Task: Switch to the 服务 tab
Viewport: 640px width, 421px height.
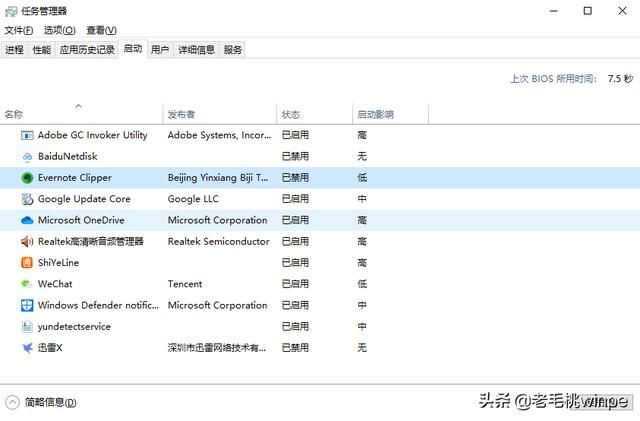Action: pyautogui.click(x=233, y=50)
